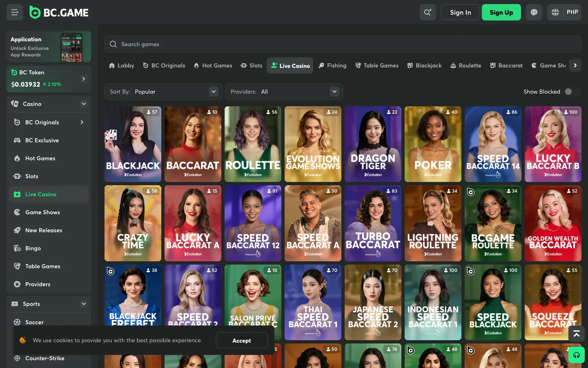The image size is (588, 368).
Task: Open the chat bubble icon in the header
Action: point(534,12)
